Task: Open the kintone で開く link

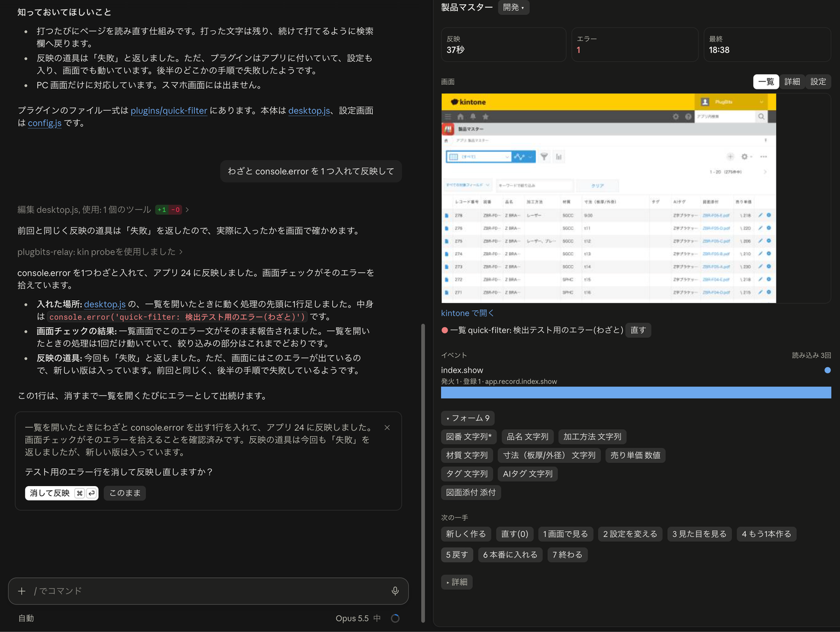Action: 467,313
